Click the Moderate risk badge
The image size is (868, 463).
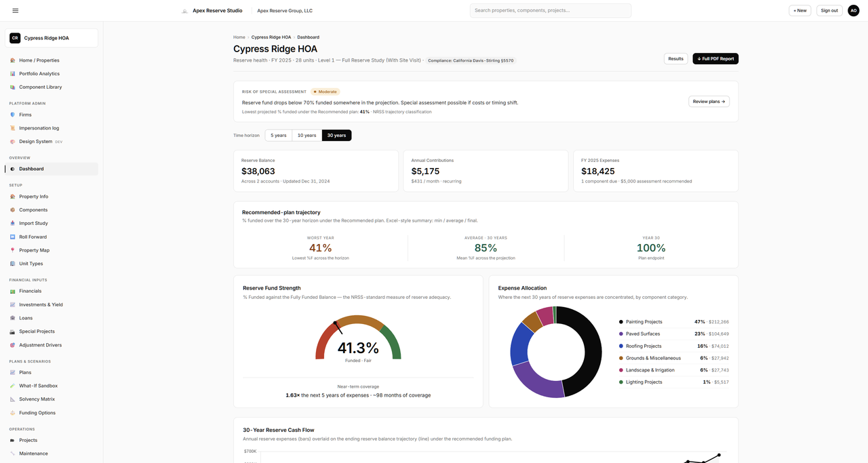pos(325,92)
